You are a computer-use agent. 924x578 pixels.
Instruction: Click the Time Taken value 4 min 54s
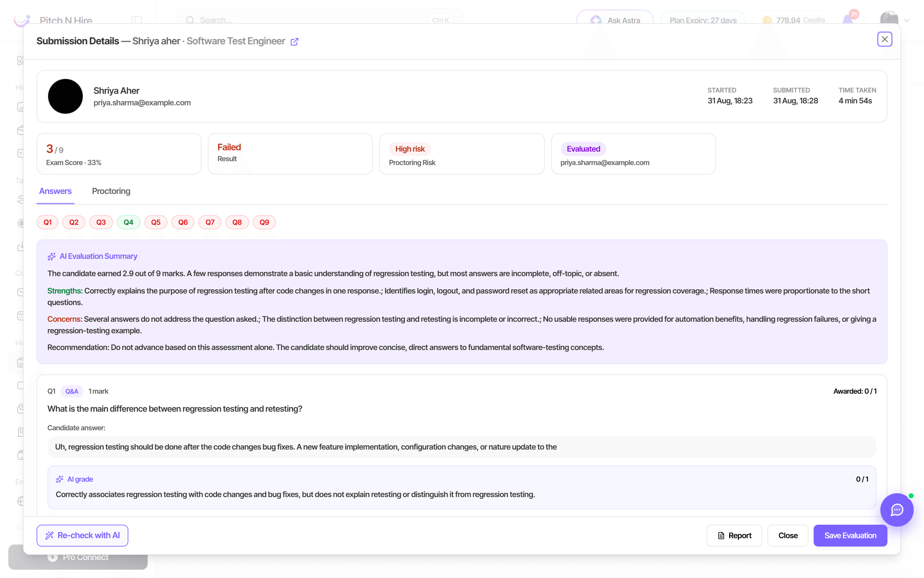tap(855, 101)
